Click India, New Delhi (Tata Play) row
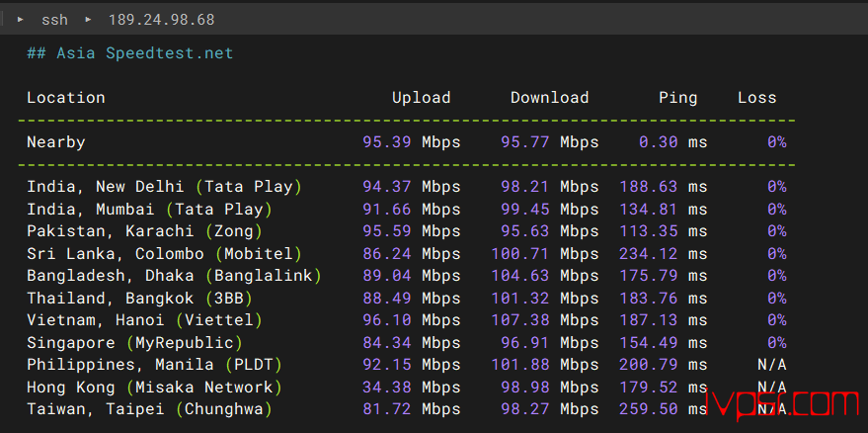Viewport: 868px width, 433px height. (x=407, y=187)
